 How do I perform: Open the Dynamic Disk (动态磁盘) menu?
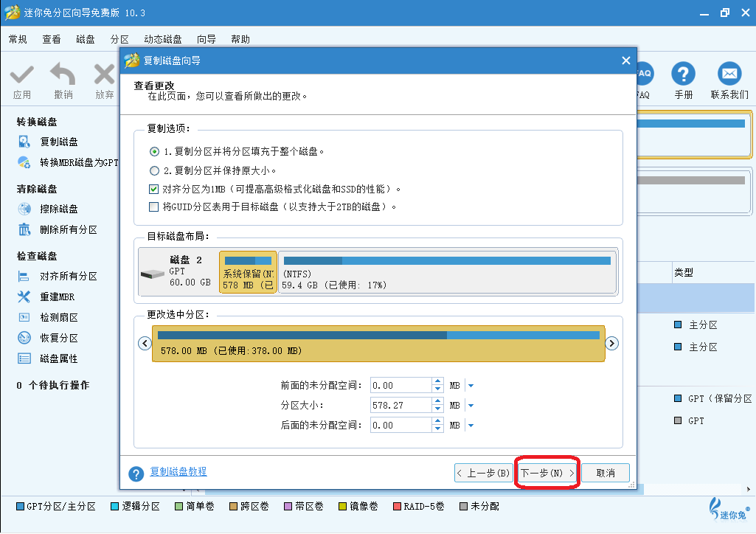point(163,39)
